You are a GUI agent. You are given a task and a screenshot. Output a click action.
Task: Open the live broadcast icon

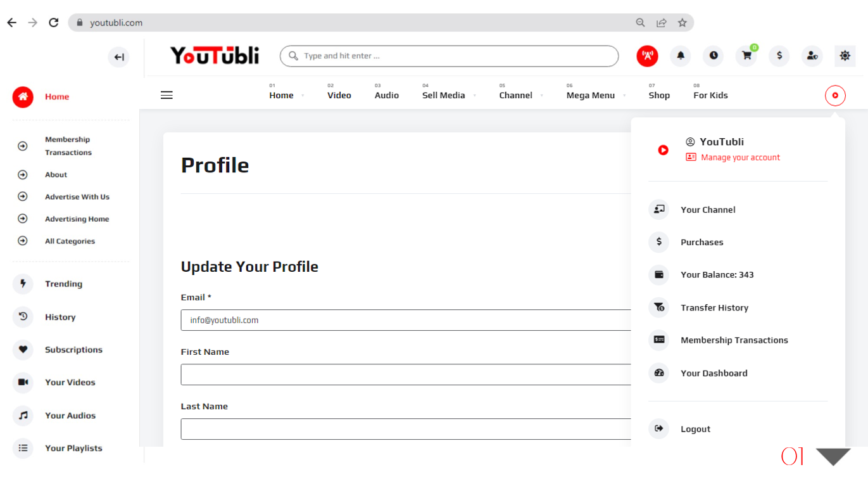[647, 56]
